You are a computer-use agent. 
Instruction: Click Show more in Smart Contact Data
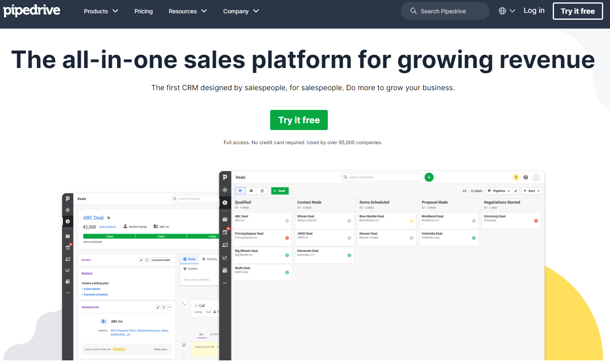[x=160, y=349]
